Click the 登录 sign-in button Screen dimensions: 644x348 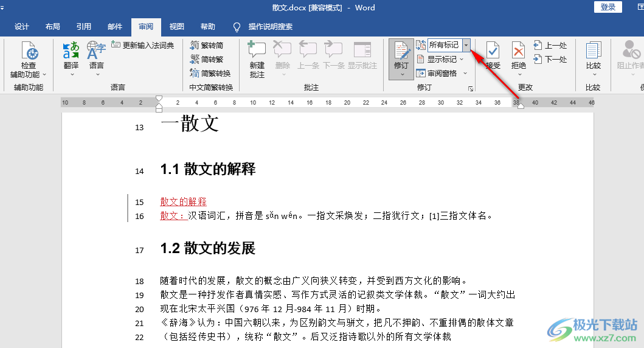(x=608, y=7)
